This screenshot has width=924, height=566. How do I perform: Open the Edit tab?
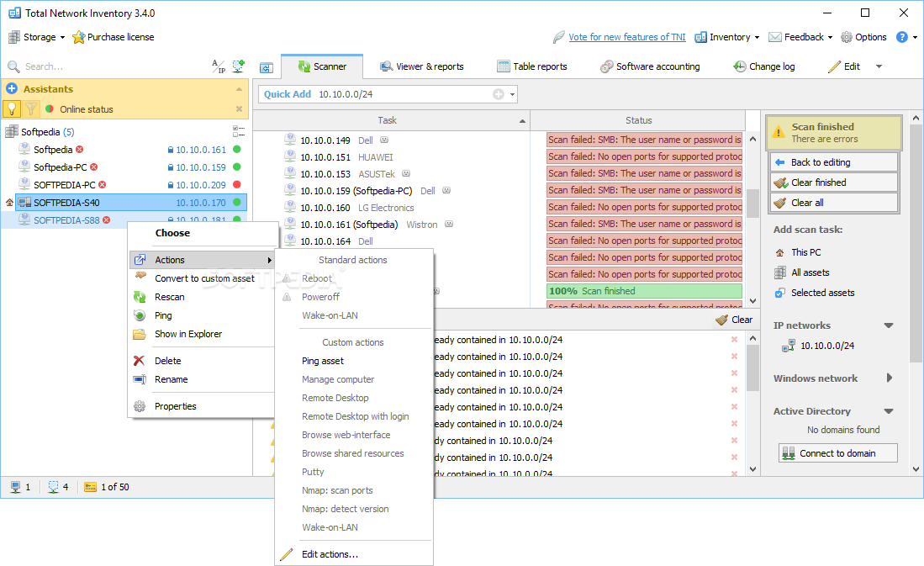pyautogui.click(x=844, y=66)
